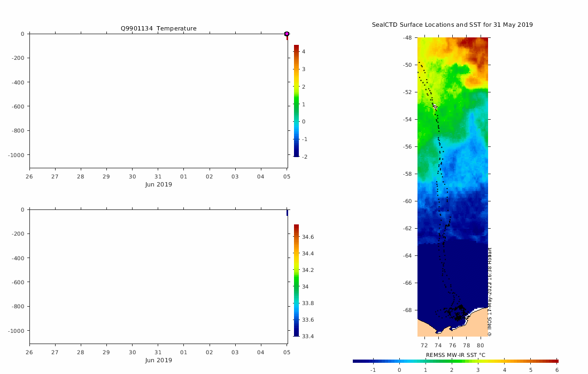Image resolution: width=588 pixels, height=374 pixels.
Task: Click the magenta marker on the temperature plot
Action: coord(287,34)
